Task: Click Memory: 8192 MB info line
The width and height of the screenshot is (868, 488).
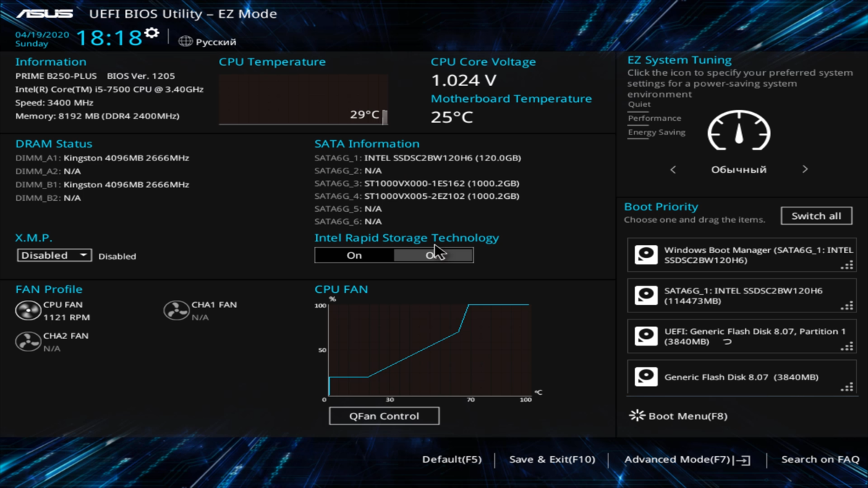Action: pos(97,116)
